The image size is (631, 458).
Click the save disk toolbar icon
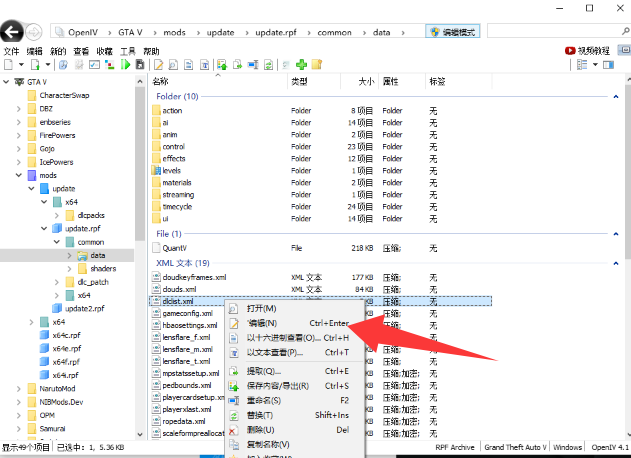[x=140, y=64]
